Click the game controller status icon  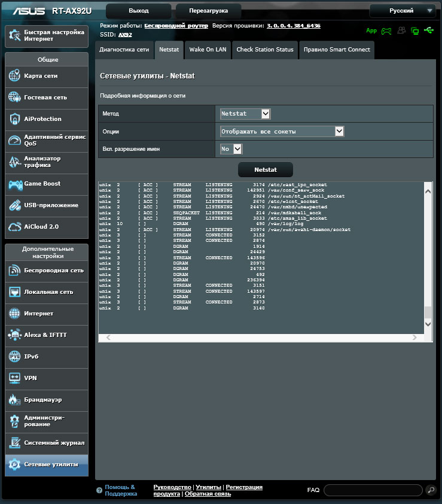click(386, 31)
